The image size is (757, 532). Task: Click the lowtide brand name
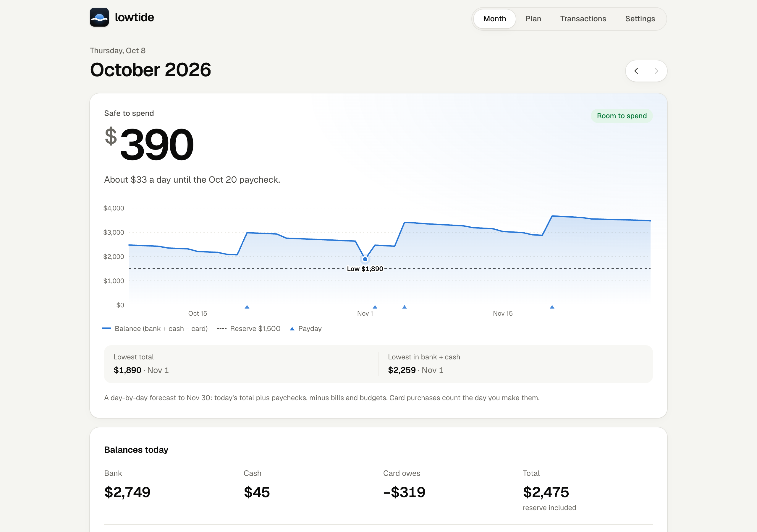[135, 17]
